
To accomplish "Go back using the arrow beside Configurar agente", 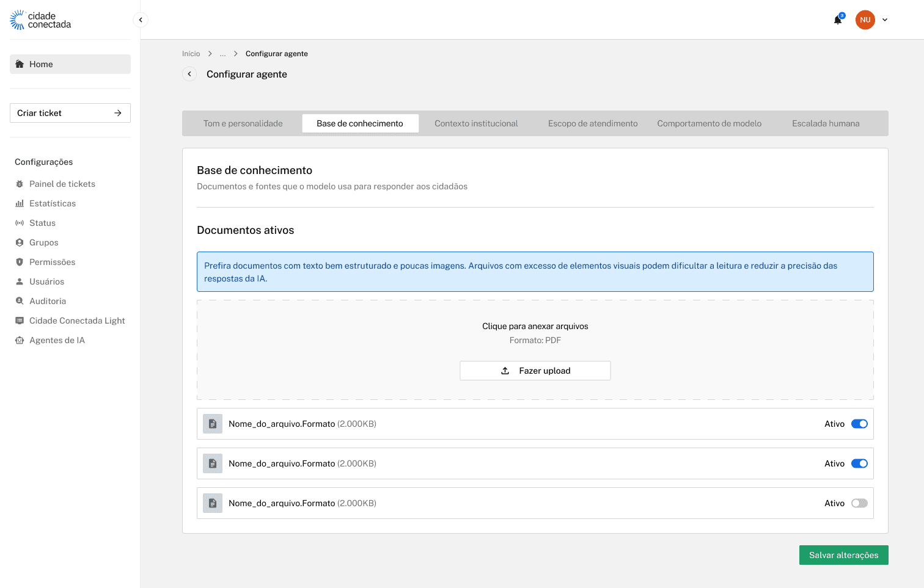I will tap(189, 74).
